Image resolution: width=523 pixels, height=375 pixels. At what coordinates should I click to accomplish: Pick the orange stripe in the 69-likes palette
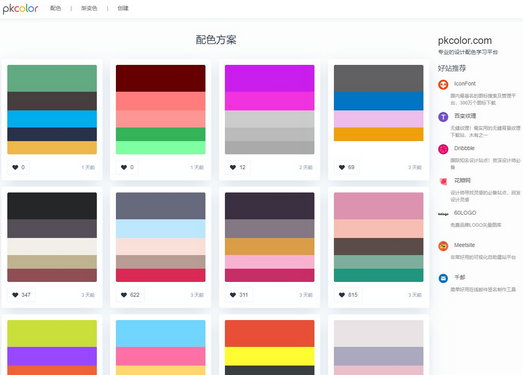(x=379, y=134)
